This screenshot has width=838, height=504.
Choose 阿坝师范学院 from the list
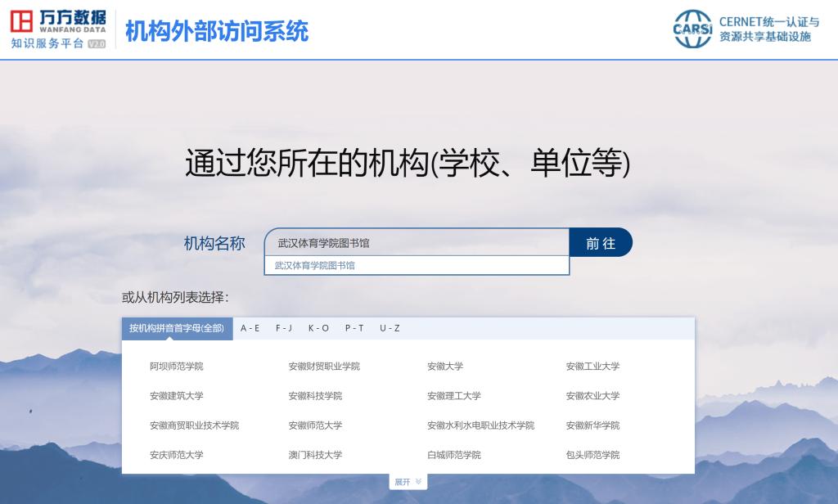pos(176,367)
